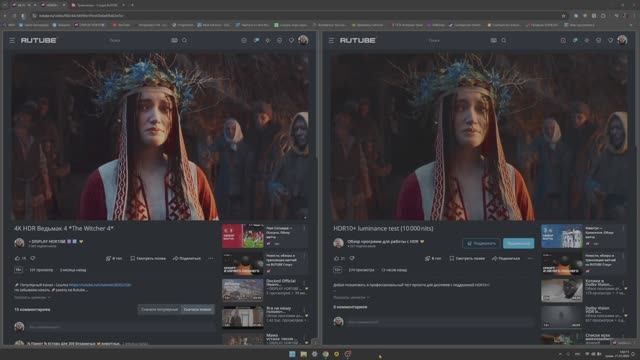This screenshot has height=360, width=640.
Task: Open the profile avatar in left RUTUBE header
Action: 303,40
